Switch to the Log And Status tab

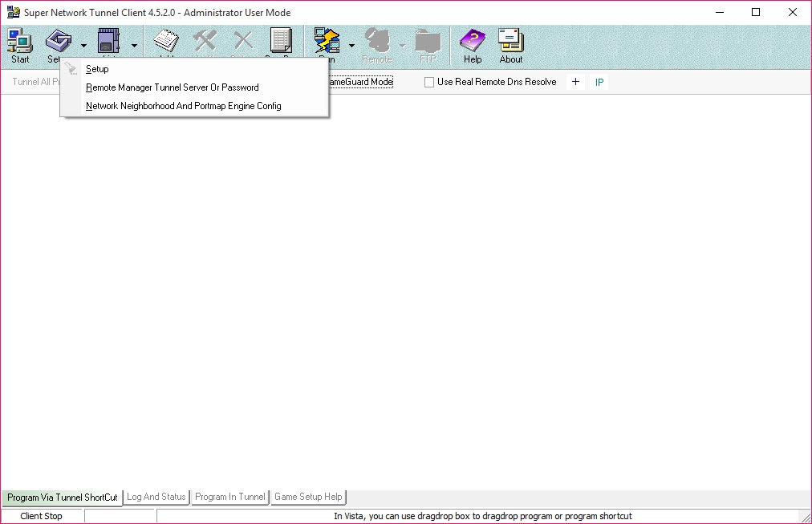156,497
